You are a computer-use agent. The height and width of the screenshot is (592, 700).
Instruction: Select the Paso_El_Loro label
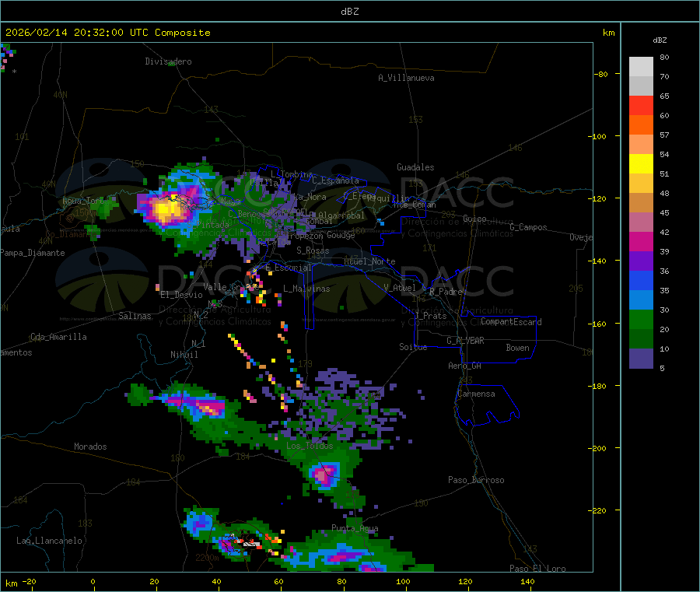[538, 568]
